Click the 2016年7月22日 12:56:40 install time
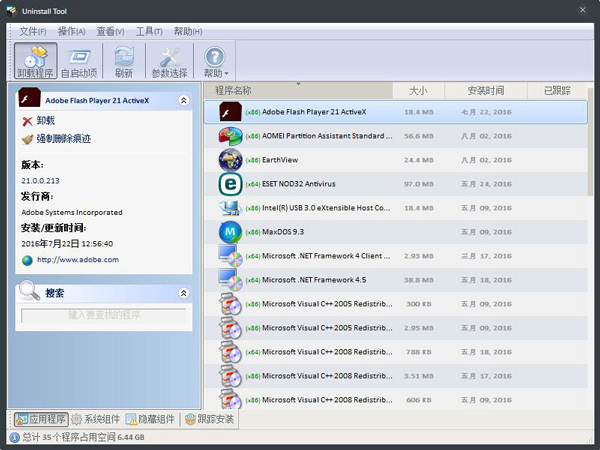This screenshot has height=450, width=600. (x=67, y=244)
